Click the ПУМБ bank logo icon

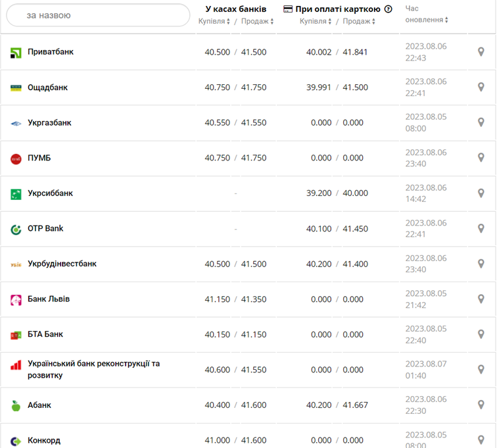[16, 159]
